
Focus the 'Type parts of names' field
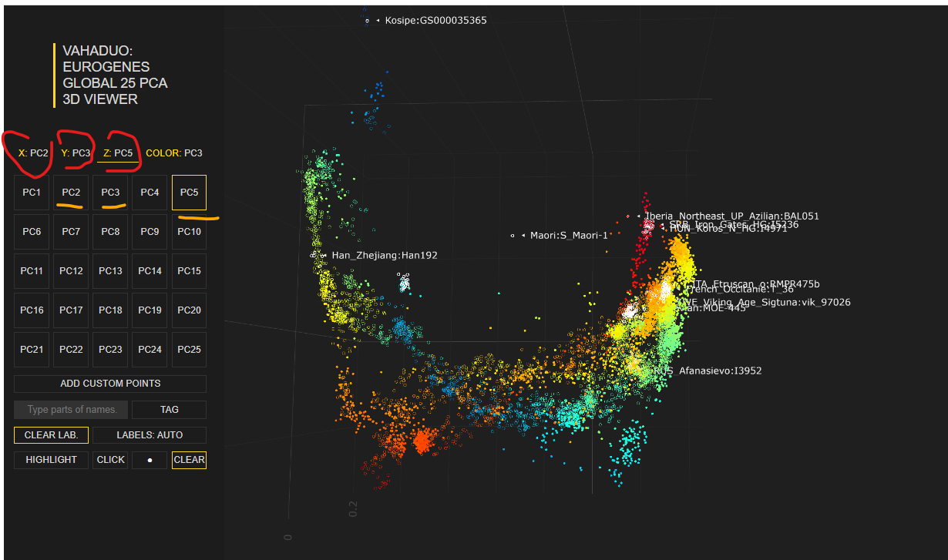72,410
